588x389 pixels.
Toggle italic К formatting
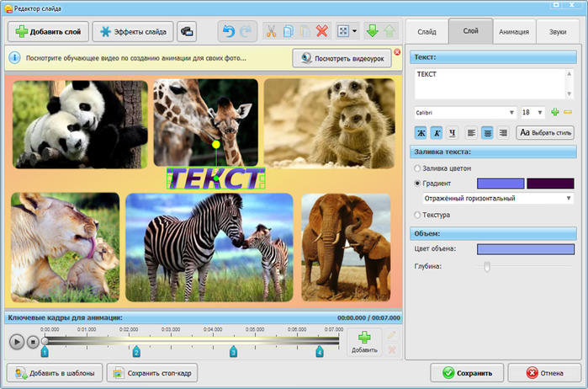[437, 132]
